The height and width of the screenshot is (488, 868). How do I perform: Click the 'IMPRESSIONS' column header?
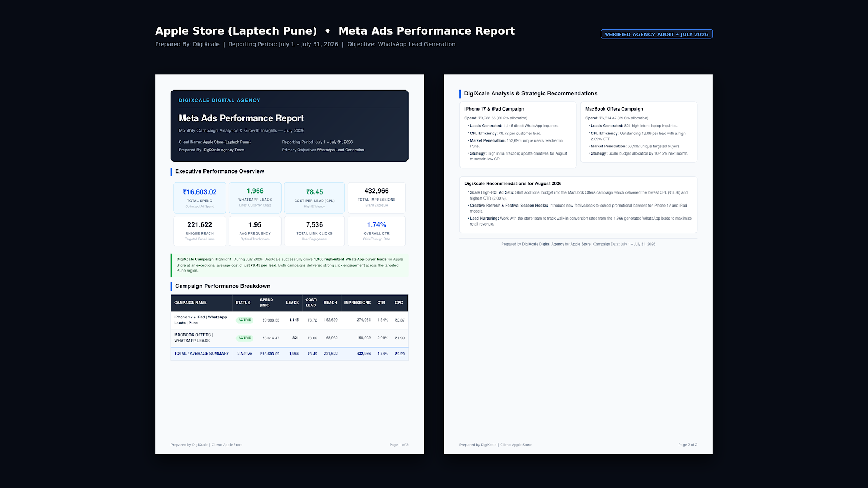click(x=358, y=303)
